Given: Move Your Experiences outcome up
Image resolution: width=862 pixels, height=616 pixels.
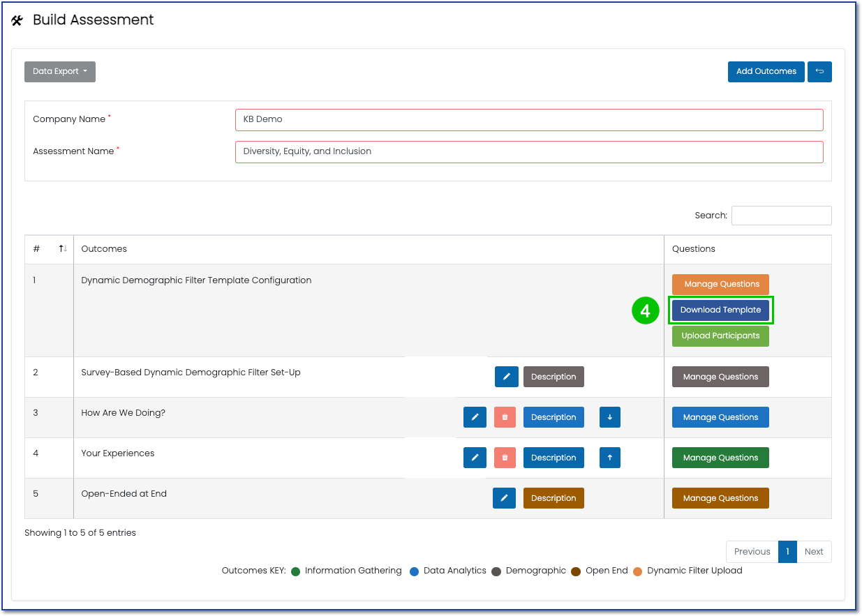Looking at the screenshot, I should pyautogui.click(x=609, y=458).
